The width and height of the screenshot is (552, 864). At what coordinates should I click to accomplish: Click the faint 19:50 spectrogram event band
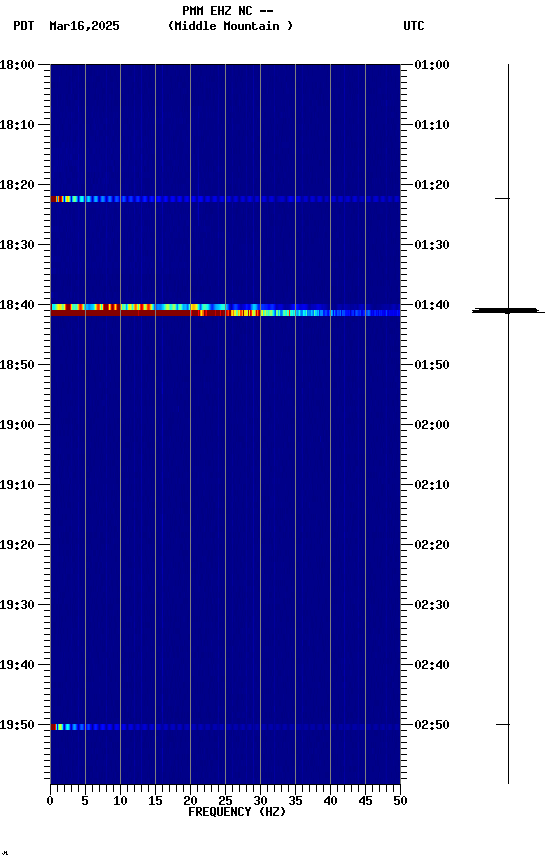click(225, 727)
